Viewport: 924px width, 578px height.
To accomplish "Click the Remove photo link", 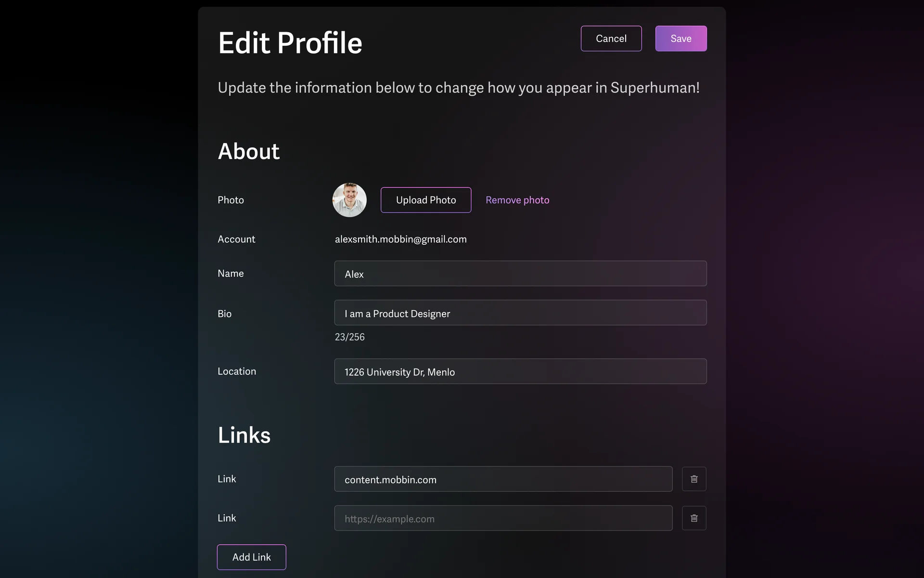I will pos(517,200).
